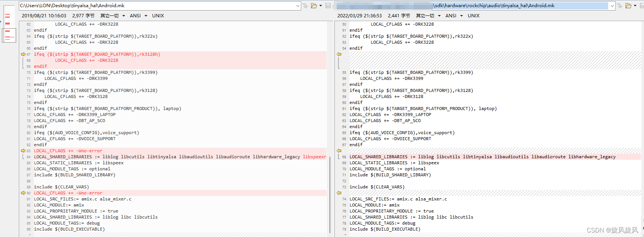Click right line 66 -DVOICE_SUPPORT flag
644x237 pixels.
coord(390,139)
